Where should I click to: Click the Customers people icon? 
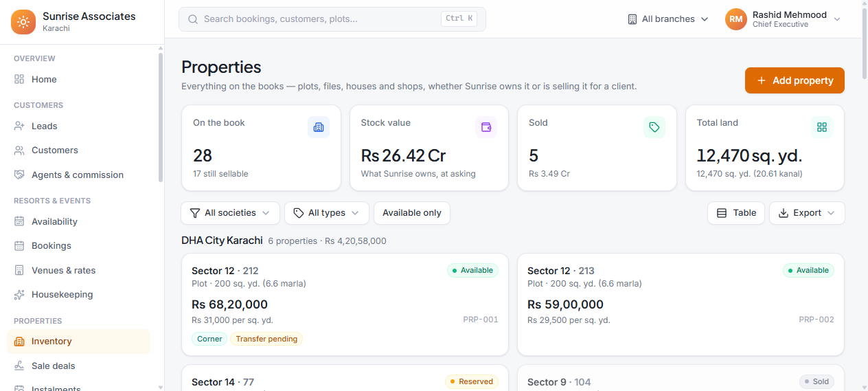tap(19, 150)
